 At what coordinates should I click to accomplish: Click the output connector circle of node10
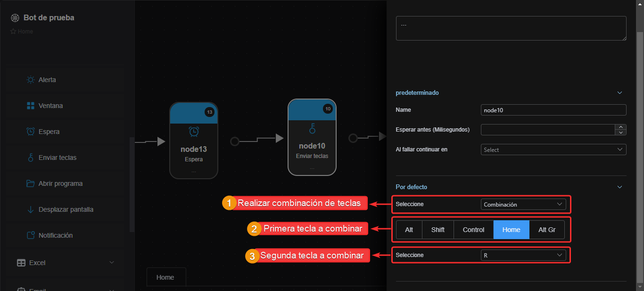click(x=353, y=138)
